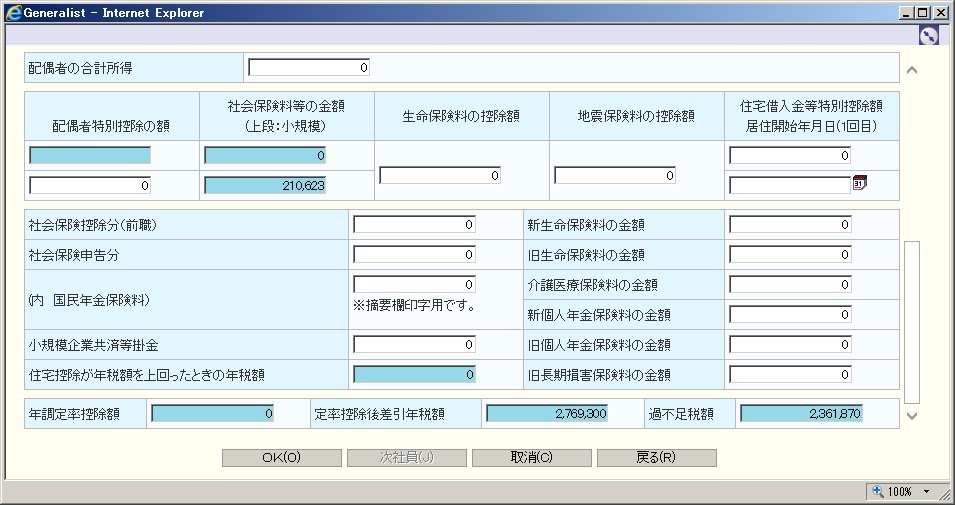This screenshot has width=955, height=505.
Task: Click the 過不足税額 field showing 2,361,870
Action: coord(801,414)
